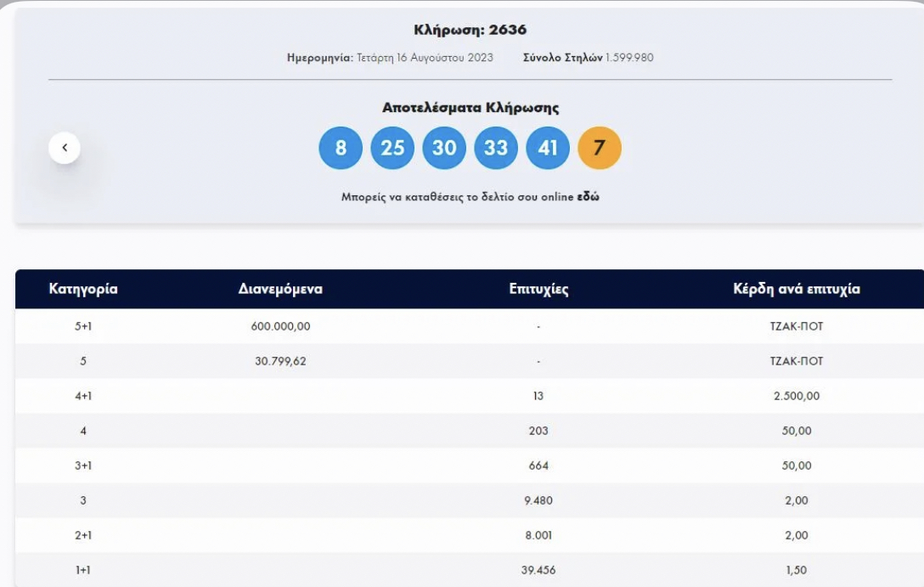Click the 'Σύνολο Στηλών' label
Screen dimensions: 924x587
[x=563, y=58]
